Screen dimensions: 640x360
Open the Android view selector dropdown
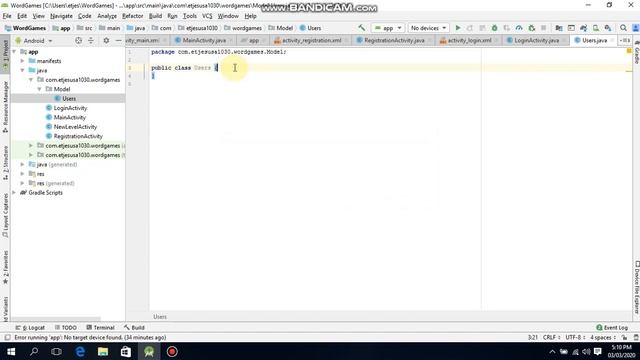point(34,41)
